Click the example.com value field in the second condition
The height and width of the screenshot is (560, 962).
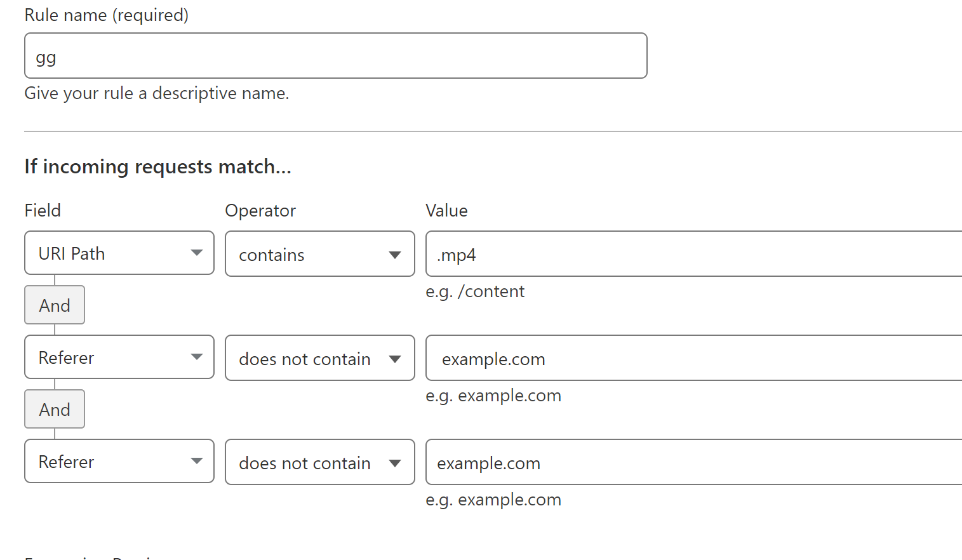tap(693, 358)
